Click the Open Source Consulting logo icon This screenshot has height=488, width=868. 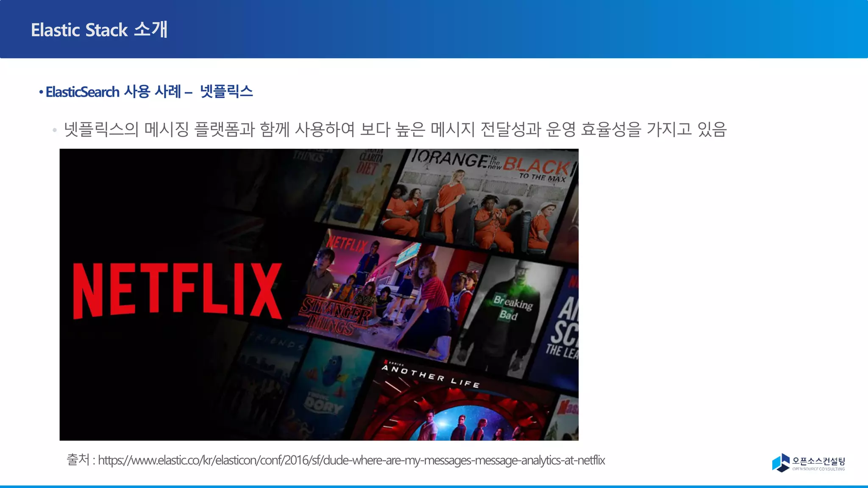[781, 463]
